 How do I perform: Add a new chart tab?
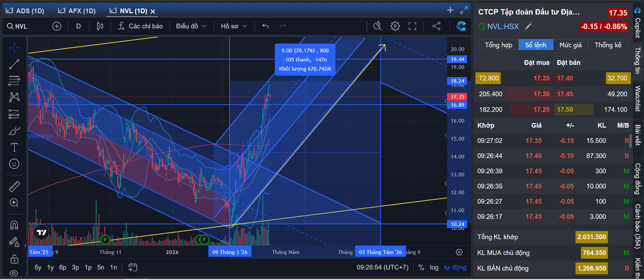coord(450,10)
